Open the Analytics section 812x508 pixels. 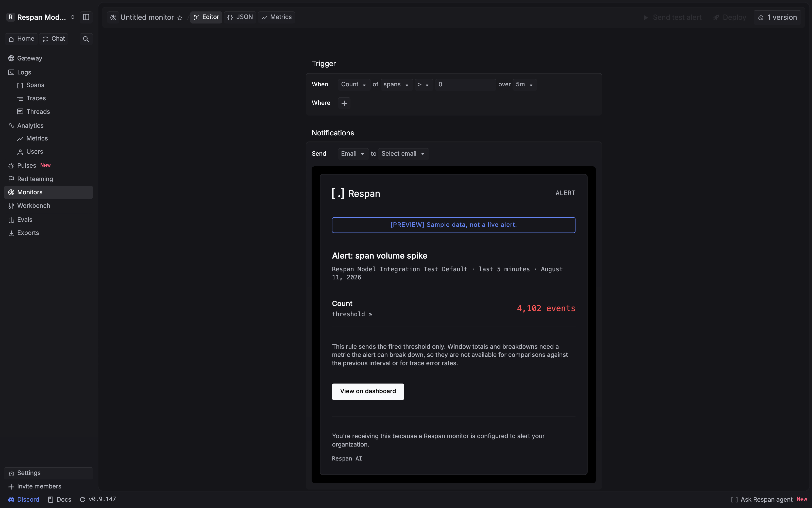tap(49, 126)
